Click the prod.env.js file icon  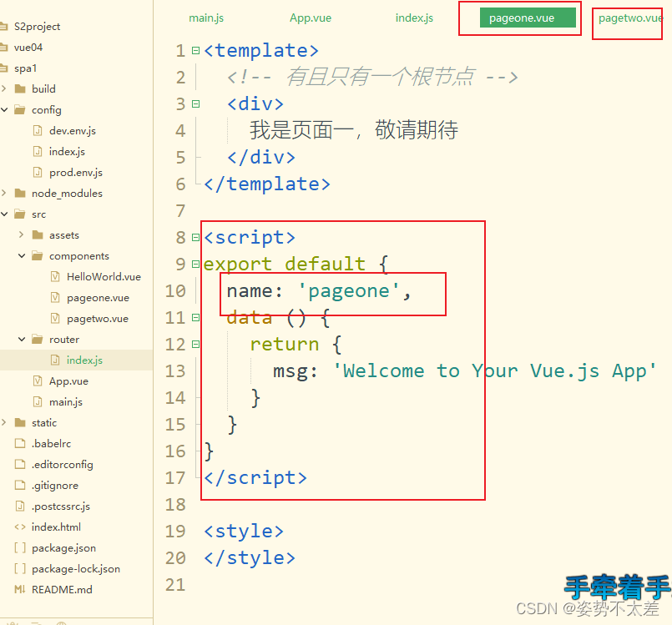point(38,172)
